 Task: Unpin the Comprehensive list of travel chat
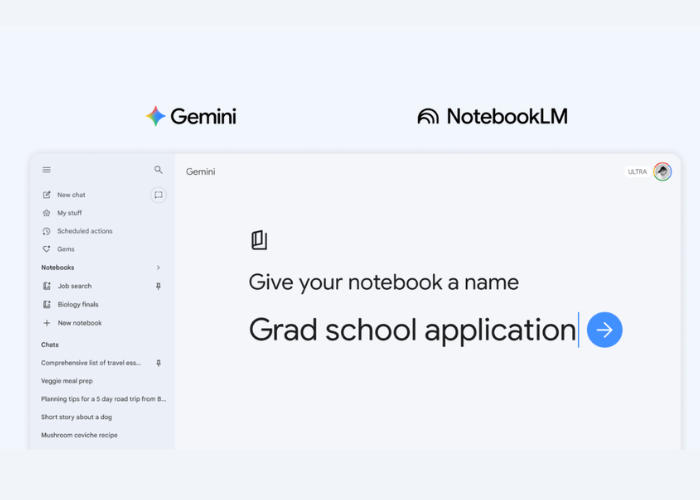coord(158,363)
